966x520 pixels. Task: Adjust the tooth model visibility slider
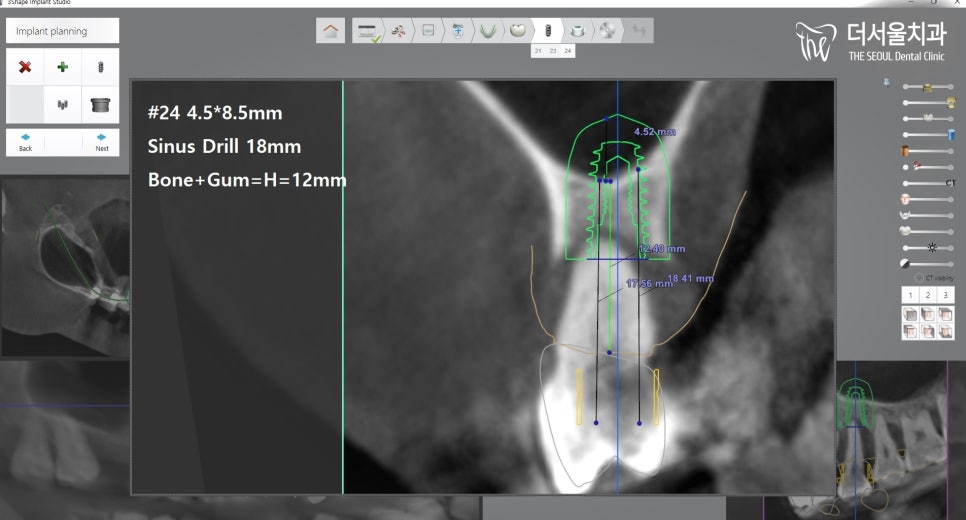pyautogui.click(x=927, y=231)
